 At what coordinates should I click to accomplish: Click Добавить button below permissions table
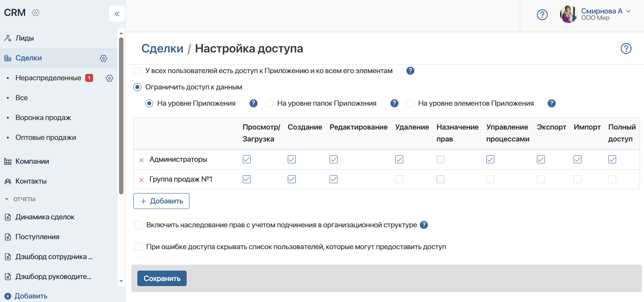(x=161, y=201)
